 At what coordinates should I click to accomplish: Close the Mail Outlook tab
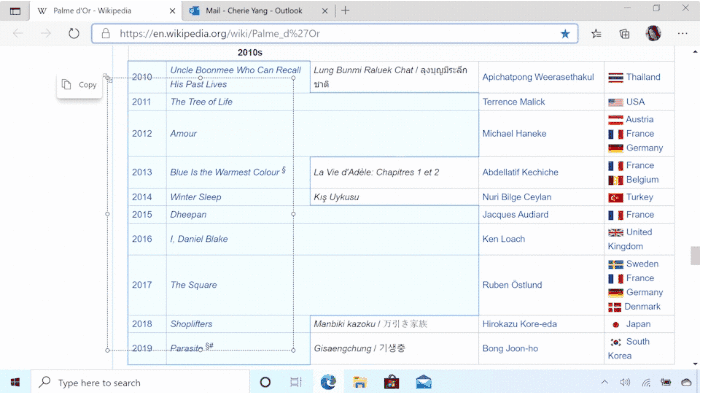325,11
